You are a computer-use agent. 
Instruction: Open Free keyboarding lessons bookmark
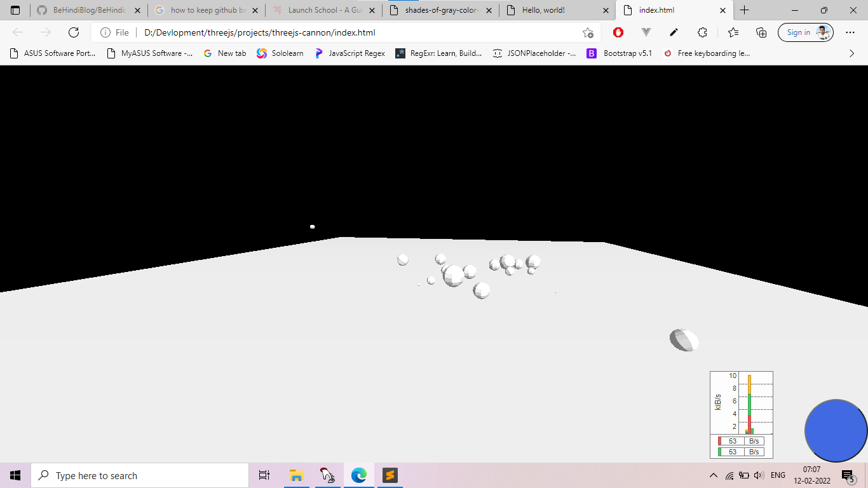click(x=707, y=53)
